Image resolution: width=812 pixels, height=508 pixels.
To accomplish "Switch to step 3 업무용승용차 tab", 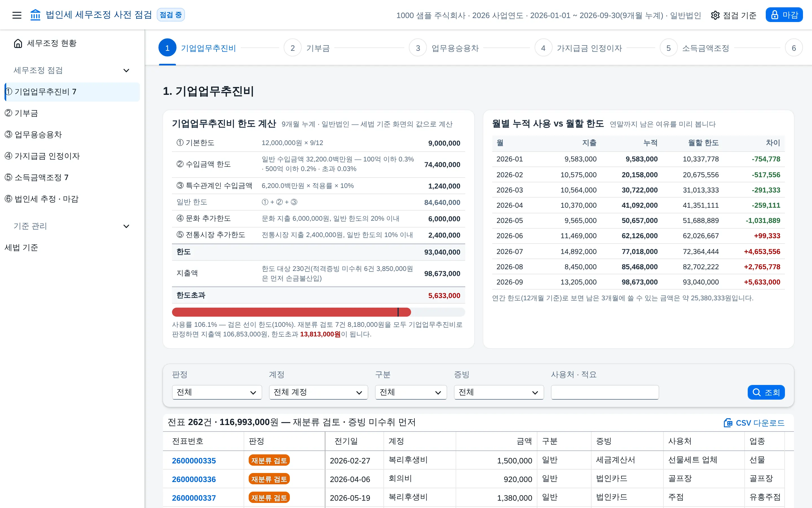I will [444, 48].
